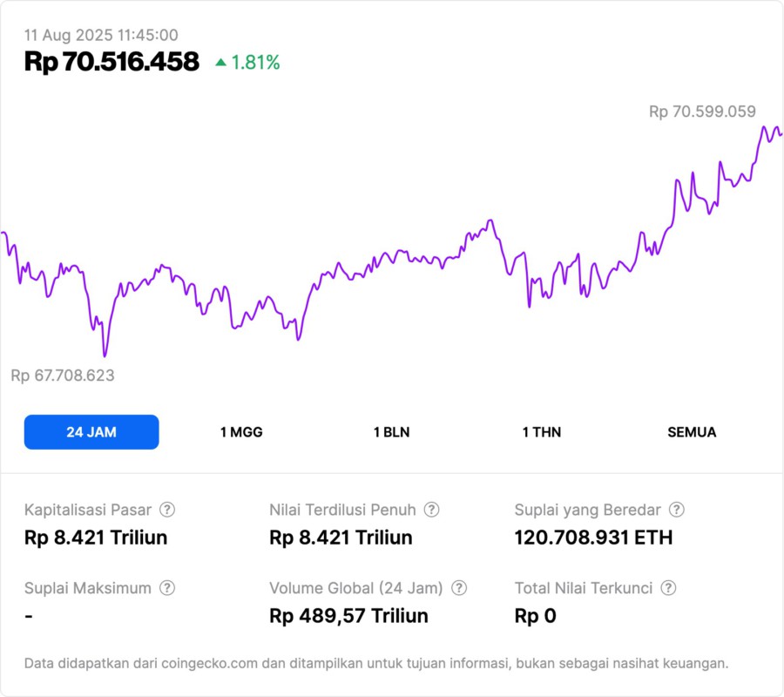Screen dimensions: 784x697
Task: Click the Rp 489,57 Triliun volume value
Action: (348, 616)
